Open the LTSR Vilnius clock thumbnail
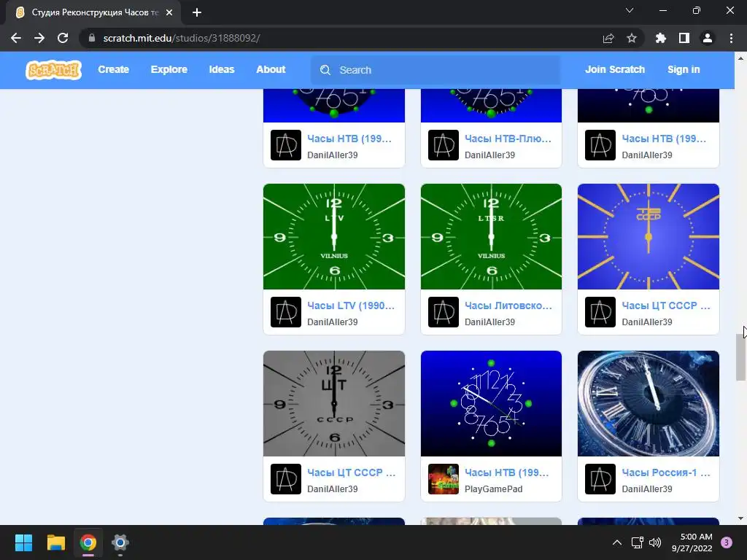The image size is (747, 560). pyautogui.click(x=491, y=237)
